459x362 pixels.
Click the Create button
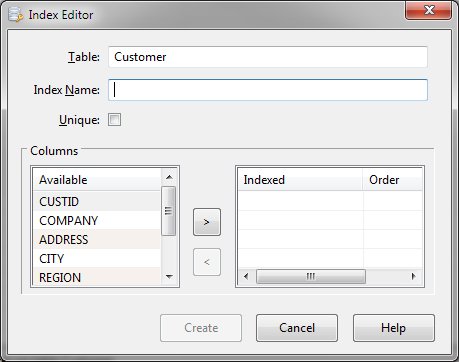tap(201, 328)
